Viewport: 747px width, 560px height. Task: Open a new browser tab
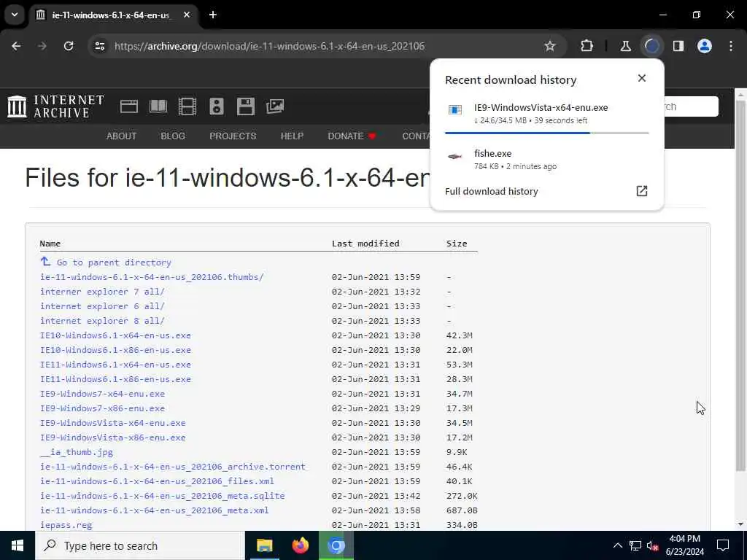[213, 15]
